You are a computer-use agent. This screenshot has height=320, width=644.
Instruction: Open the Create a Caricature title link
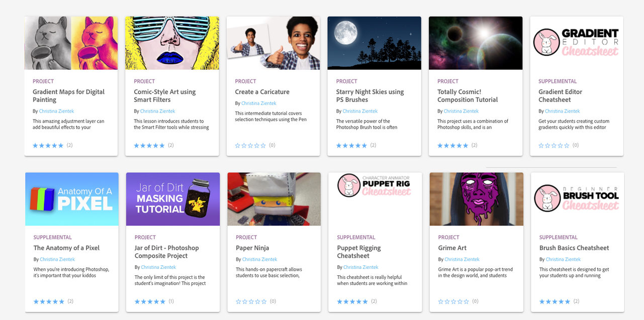tap(262, 92)
